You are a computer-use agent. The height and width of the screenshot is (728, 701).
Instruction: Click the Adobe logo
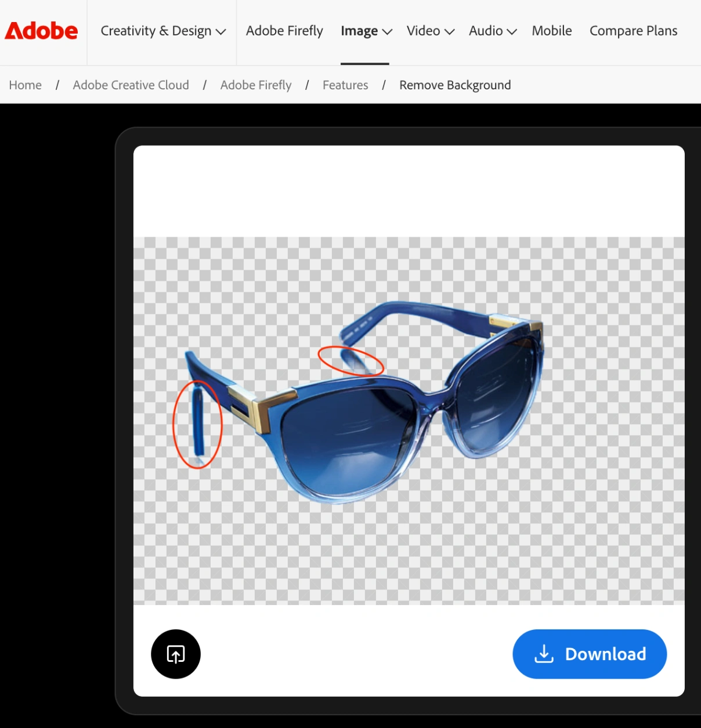pyautogui.click(x=41, y=31)
